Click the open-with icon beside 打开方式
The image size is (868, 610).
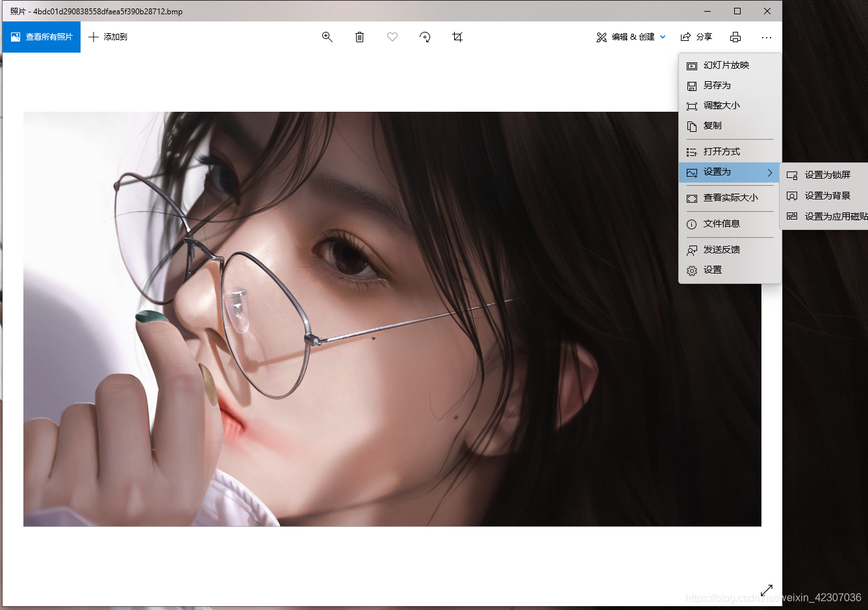[x=692, y=152]
